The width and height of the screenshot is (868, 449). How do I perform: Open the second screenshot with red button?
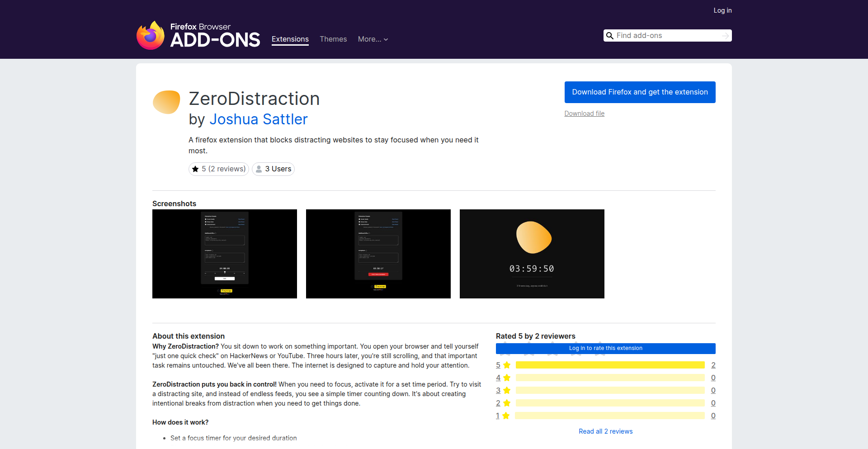pyautogui.click(x=378, y=254)
